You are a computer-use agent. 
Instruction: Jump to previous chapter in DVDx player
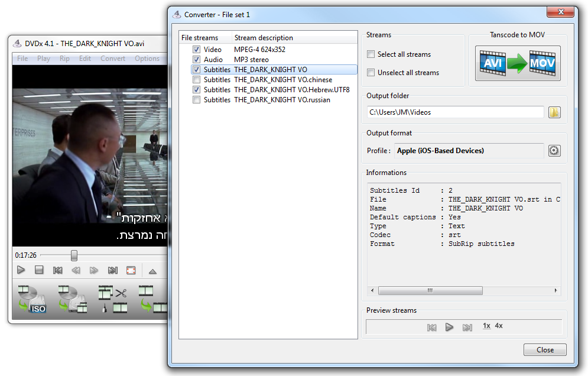[x=58, y=270]
